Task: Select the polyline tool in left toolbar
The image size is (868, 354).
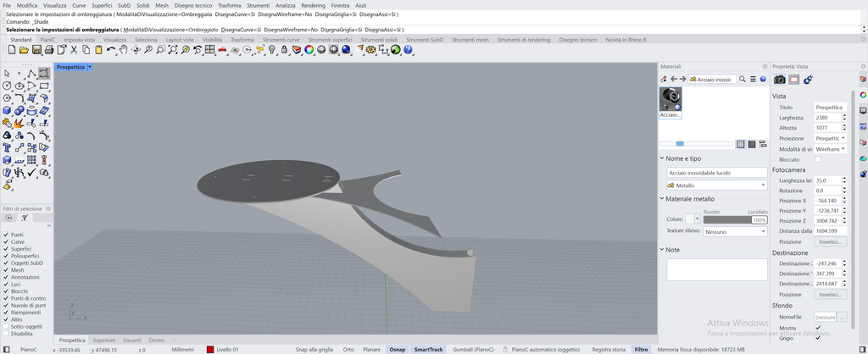Action: pos(31,74)
